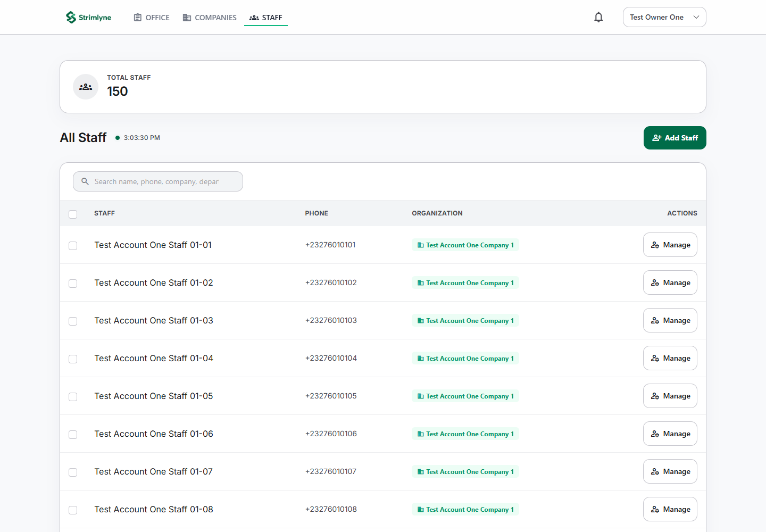Click Manage on Staff 01-07 row

[670, 471]
